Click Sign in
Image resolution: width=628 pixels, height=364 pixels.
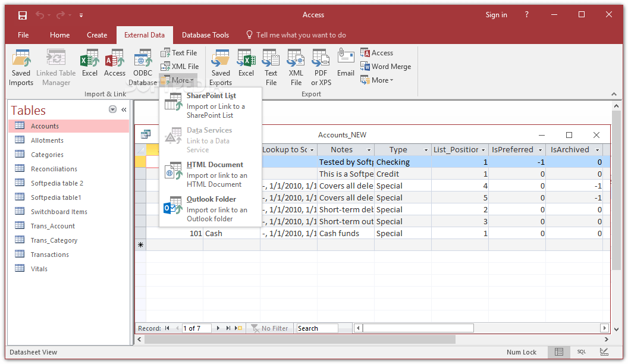pos(496,15)
